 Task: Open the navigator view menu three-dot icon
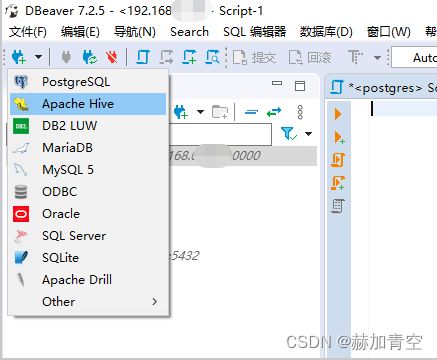300,112
